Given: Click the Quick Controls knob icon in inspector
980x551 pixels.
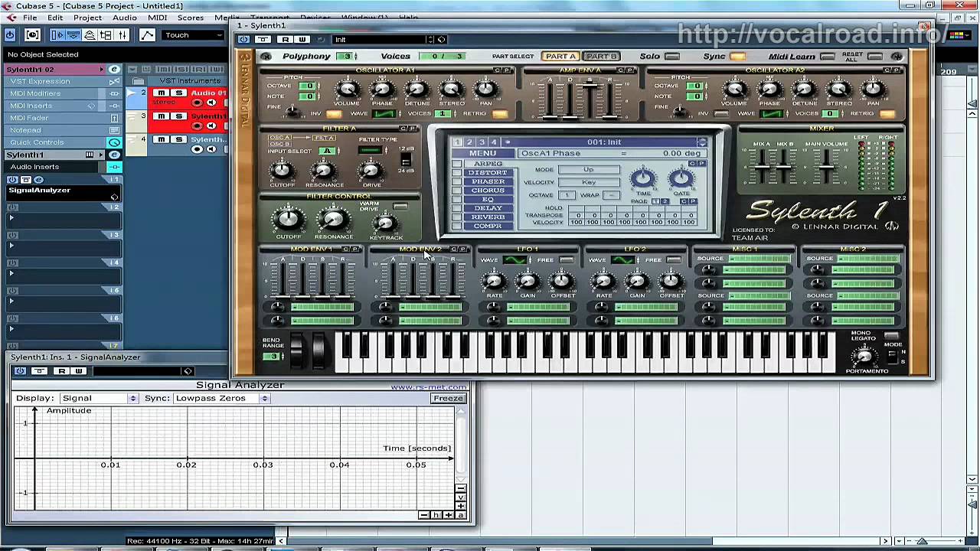Looking at the screenshot, I should [x=114, y=142].
